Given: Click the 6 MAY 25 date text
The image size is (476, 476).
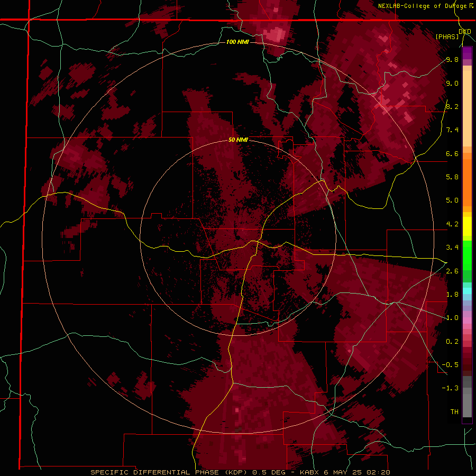Looking at the screenshot, I should coord(344,472).
